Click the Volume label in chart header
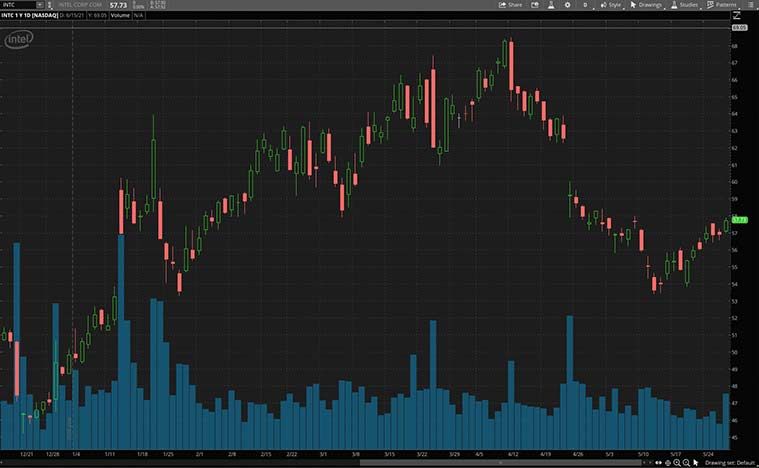The height and width of the screenshot is (468, 759). [x=120, y=15]
